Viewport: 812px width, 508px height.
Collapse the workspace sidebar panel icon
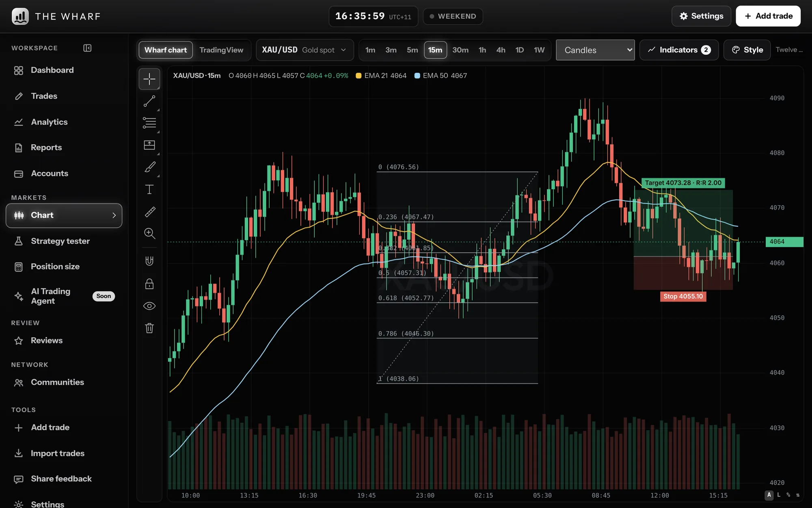[87, 48]
